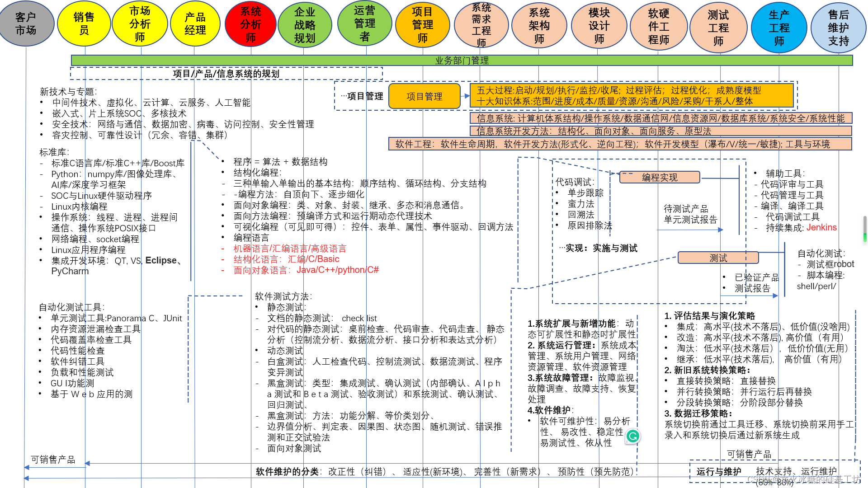
Task: Click the orange 项目管理 rounded box
Action: tap(424, 96)
